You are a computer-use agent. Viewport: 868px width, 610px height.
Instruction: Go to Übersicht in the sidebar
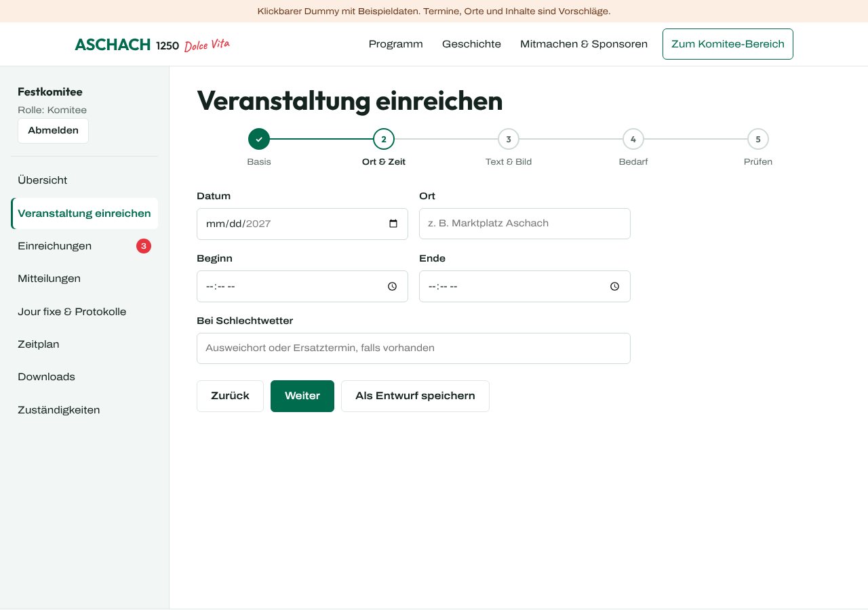click(x=85, y=180)
